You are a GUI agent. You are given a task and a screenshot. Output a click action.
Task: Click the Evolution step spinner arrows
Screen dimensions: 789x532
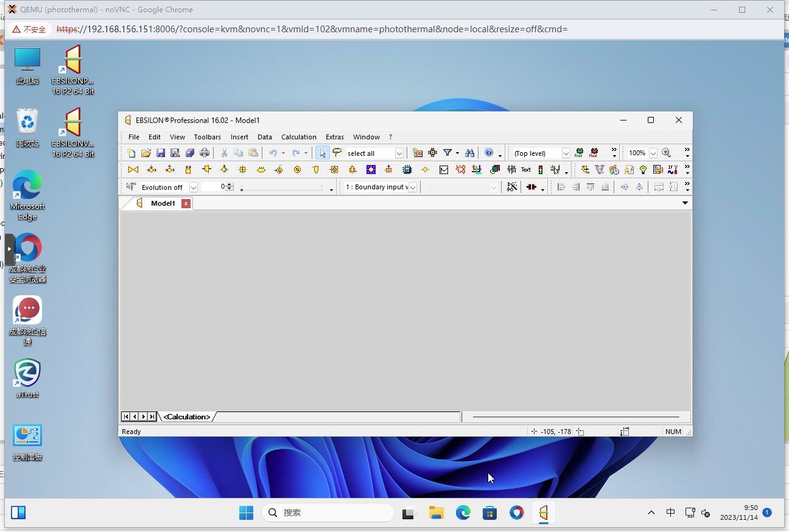(230, 187)
